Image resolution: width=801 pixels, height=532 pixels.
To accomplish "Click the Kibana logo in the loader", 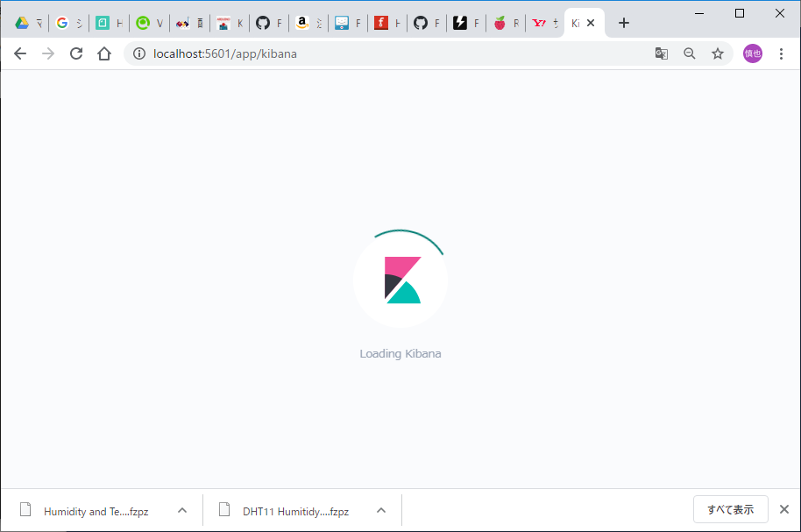I will [x=402, y=280].
